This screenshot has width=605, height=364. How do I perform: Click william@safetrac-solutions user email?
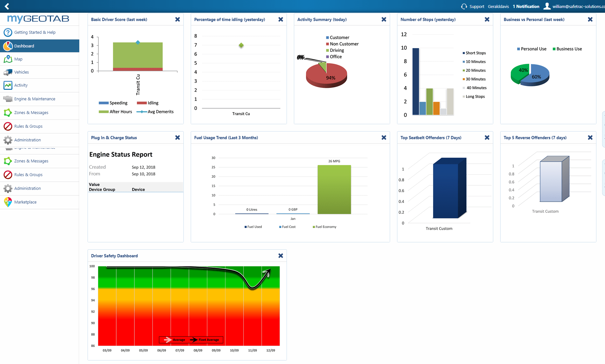coord(579,6)
